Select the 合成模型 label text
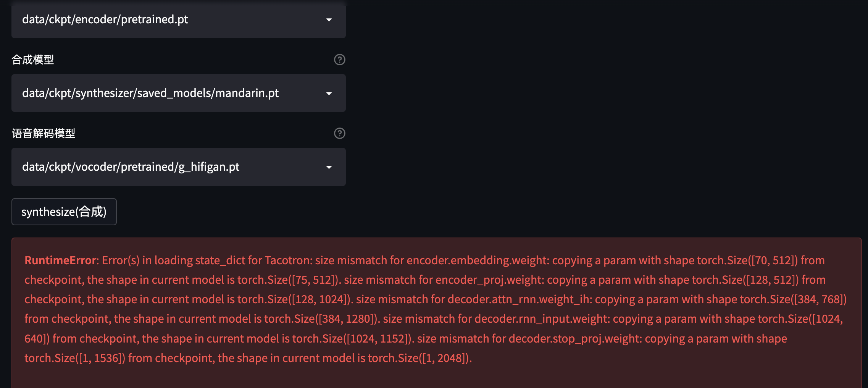Screen dimensions: 868x388 click(x=32, y=60)
